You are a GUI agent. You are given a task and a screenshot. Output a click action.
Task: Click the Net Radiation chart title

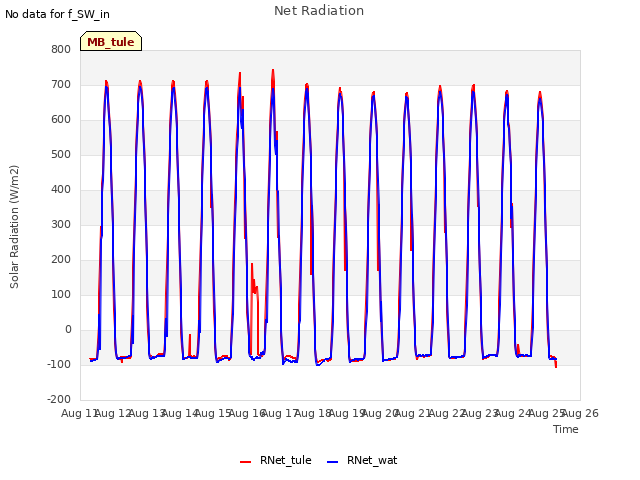point(319,11)
